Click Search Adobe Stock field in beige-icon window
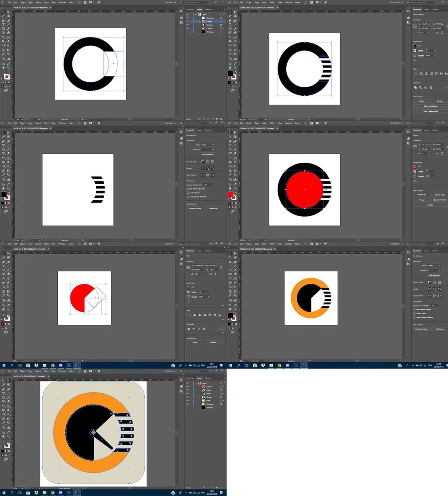Viewport: 448px width, 496px height. tap(193, 371)
